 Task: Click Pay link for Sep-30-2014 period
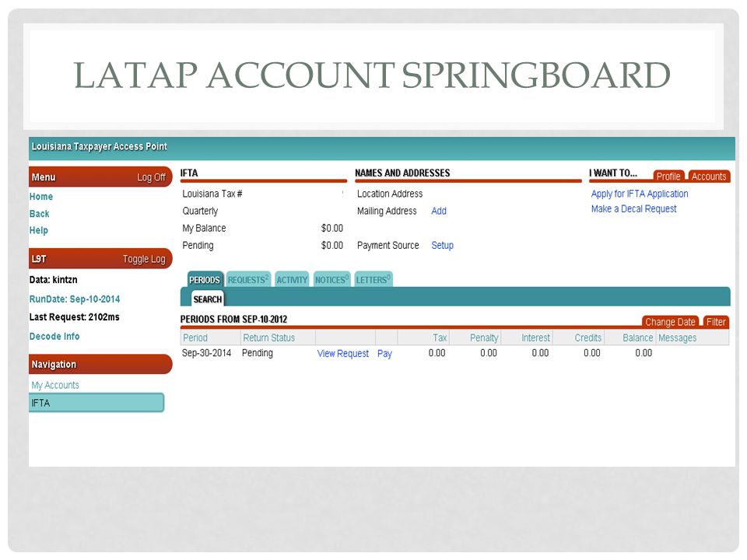pos(384,354)
